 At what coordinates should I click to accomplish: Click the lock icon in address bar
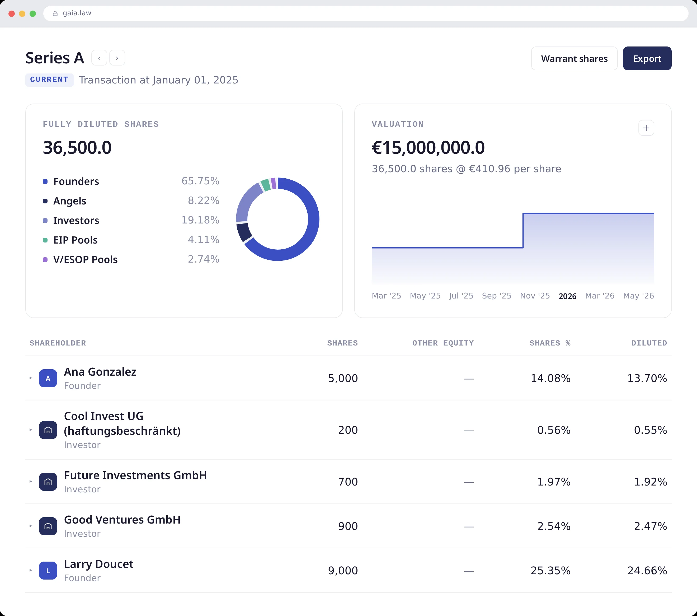55,13
